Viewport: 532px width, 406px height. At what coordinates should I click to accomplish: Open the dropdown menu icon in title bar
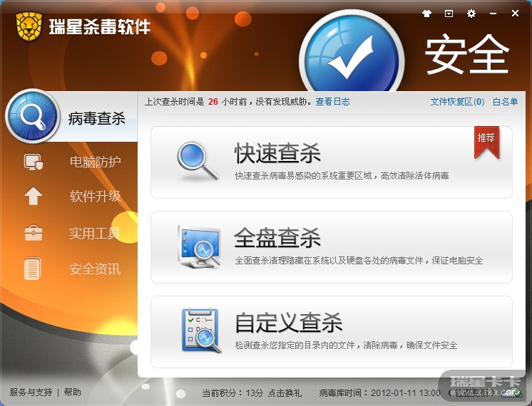pyautogui.click(x=449, y=14)
